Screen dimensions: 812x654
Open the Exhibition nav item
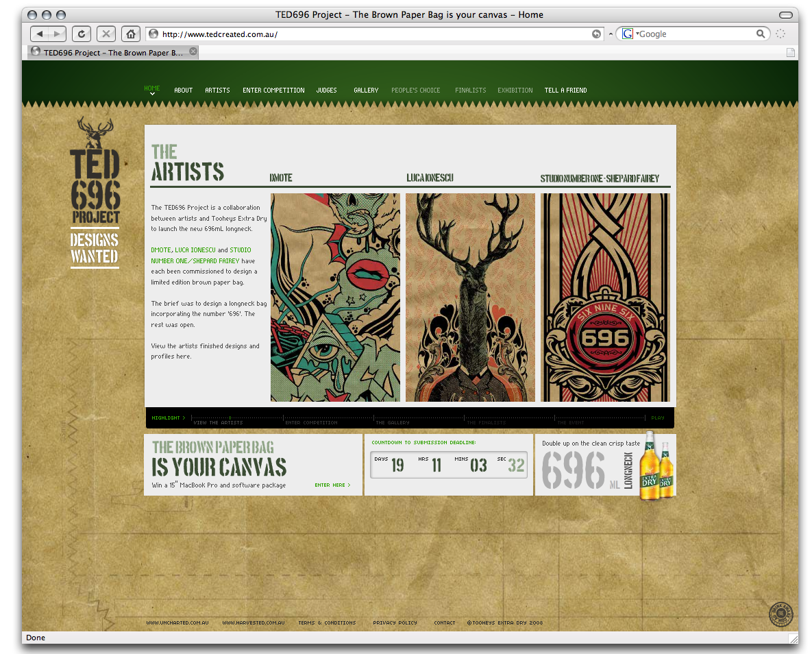(x=515, y=90)
